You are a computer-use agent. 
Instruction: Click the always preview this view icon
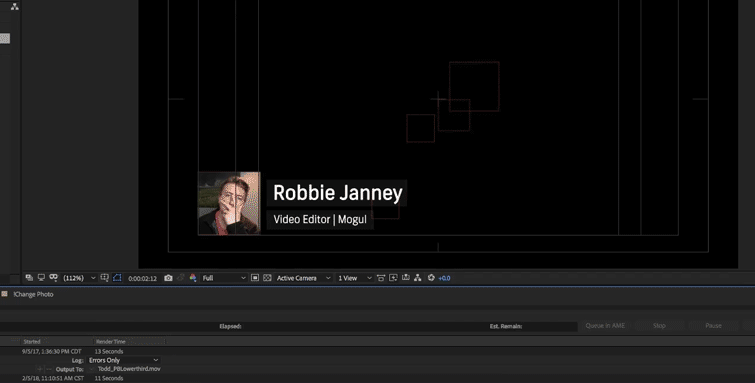click(29, 278)
